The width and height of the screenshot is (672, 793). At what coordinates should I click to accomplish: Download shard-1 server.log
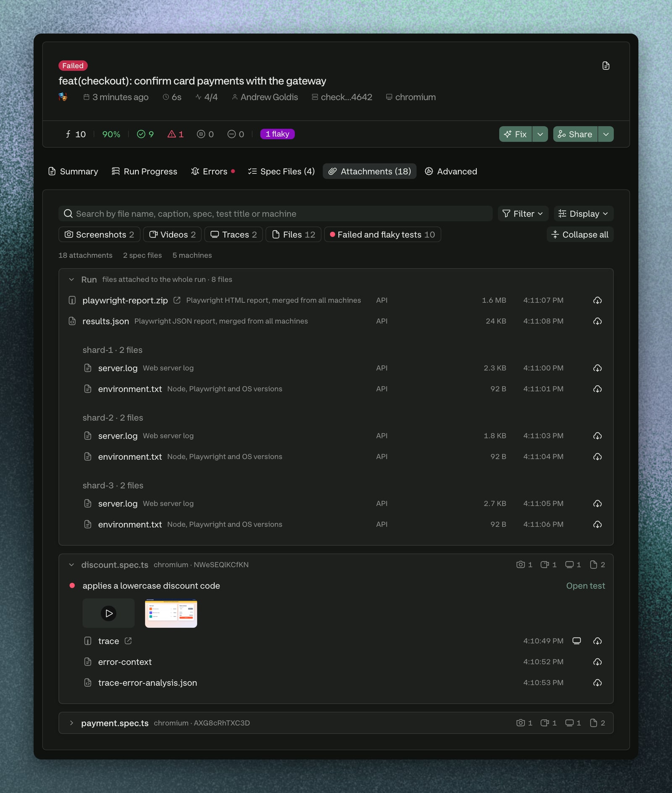tap(597, 368)
